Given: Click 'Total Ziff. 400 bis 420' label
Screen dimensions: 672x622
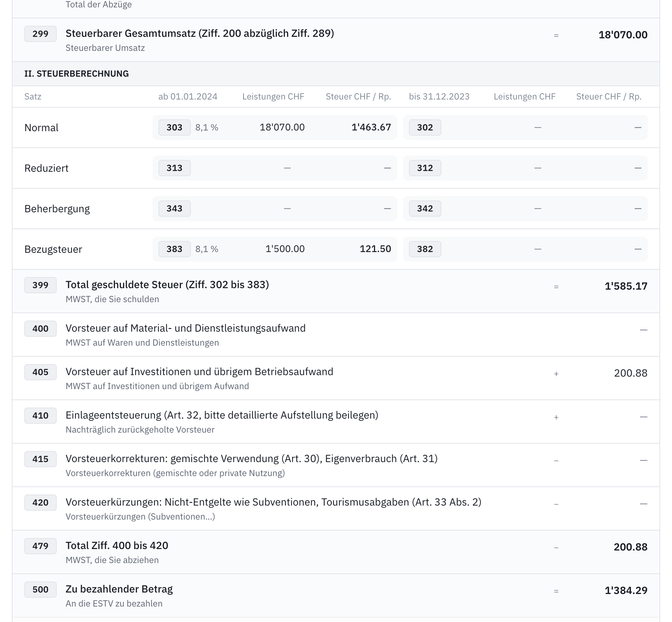Looking at the screenshot, I should pyautogui.click(x=117, y=545).
